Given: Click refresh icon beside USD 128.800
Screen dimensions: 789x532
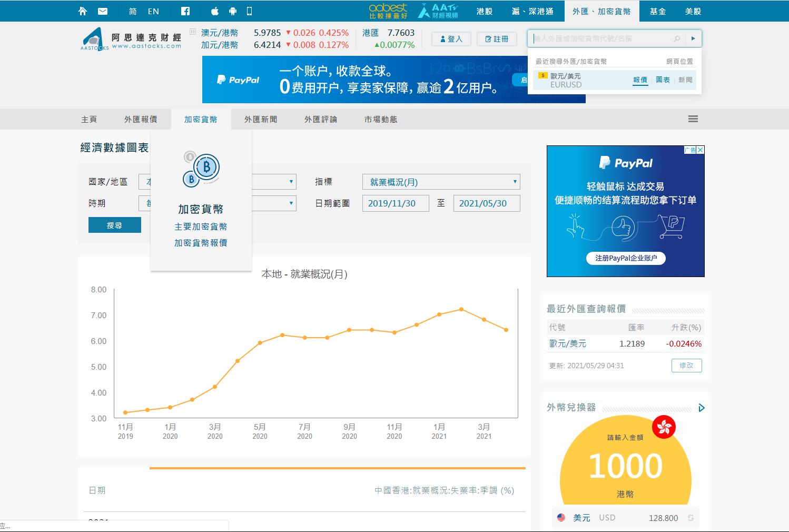Looking at the screenshot, I should (x=691, y=518).
